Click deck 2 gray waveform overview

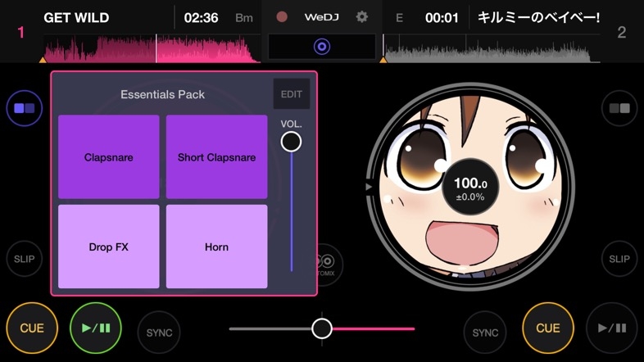coord(492,48)
